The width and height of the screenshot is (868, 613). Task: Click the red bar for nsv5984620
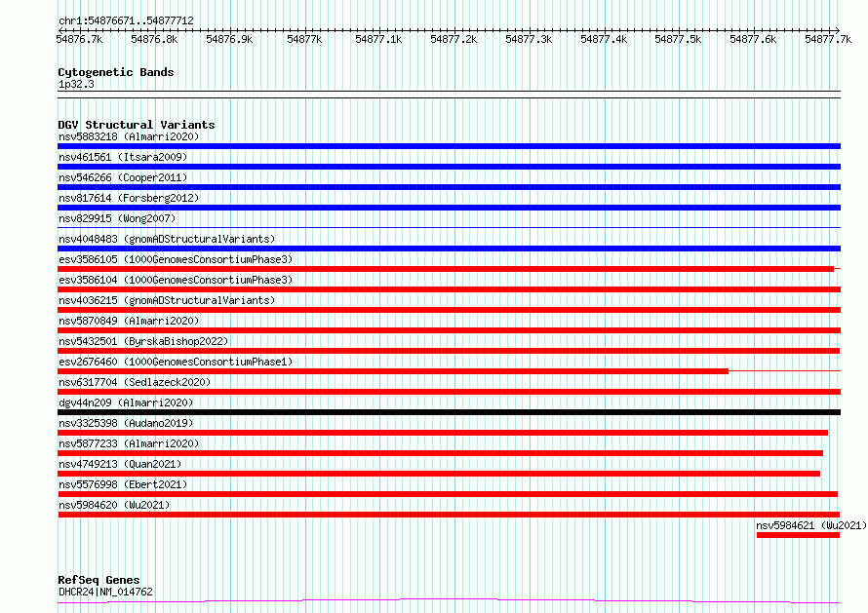449,515
